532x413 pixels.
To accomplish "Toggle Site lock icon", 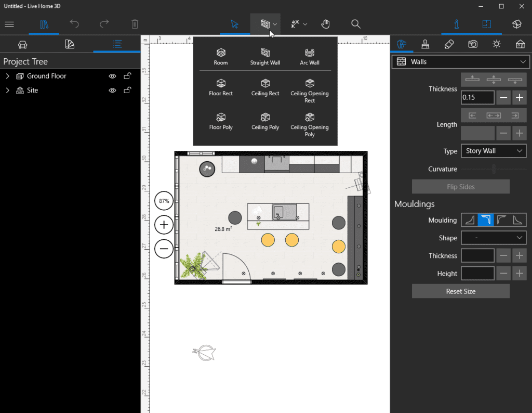I will coord(127,90).
